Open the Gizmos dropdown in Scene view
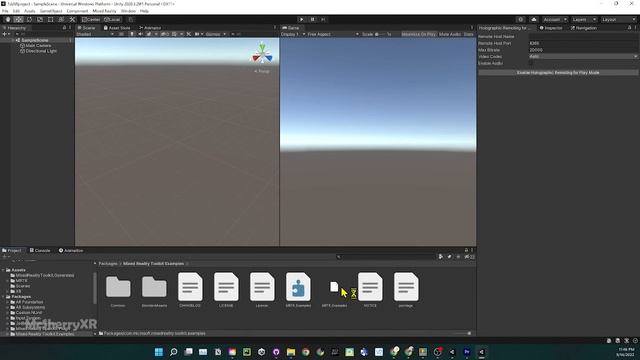The height and width of the screenshot is (360, 640). [x=215, y=34]
